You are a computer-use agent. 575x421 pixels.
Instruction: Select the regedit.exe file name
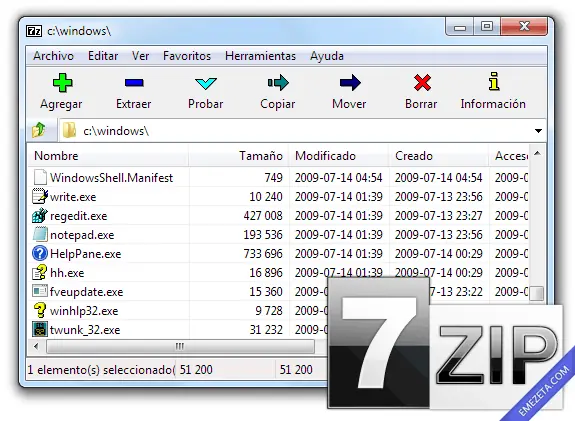pyautogui.click(x=78, y=216)
